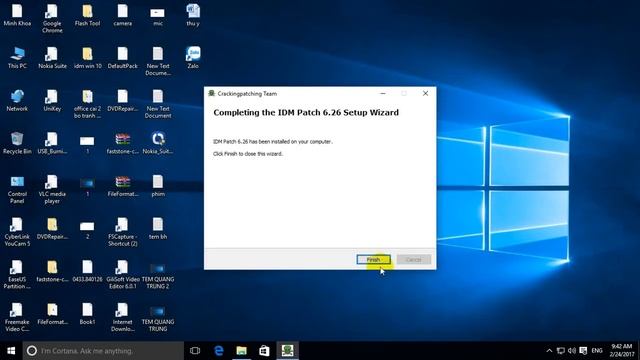This screenshot has height=360, width=640.
Task: Click Finish in the setup wizard
Action: pyautogui.click(x=373, y=260)
